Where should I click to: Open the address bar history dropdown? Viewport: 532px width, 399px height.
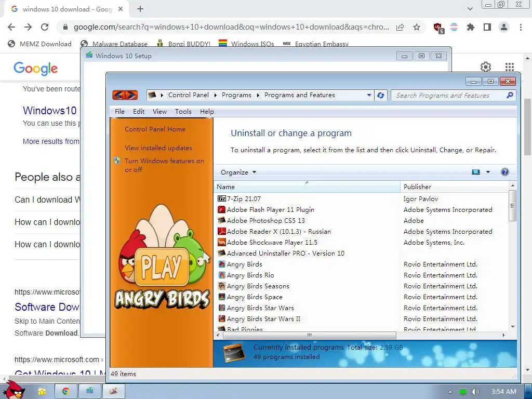point(369,96)
